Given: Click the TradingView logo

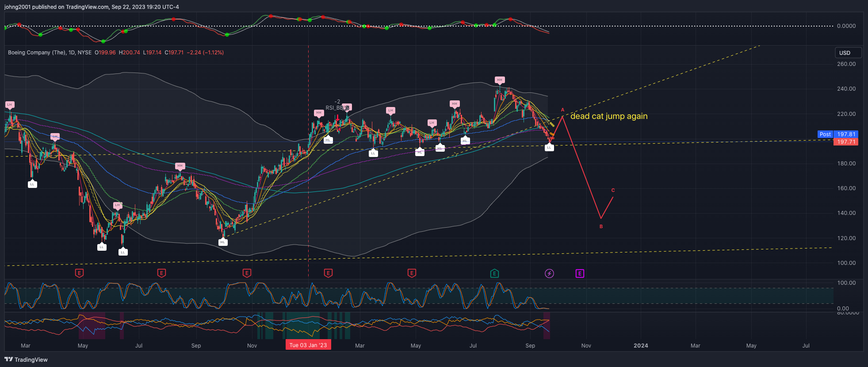Looking at the screenshot, I should click(x=26, y=359).
